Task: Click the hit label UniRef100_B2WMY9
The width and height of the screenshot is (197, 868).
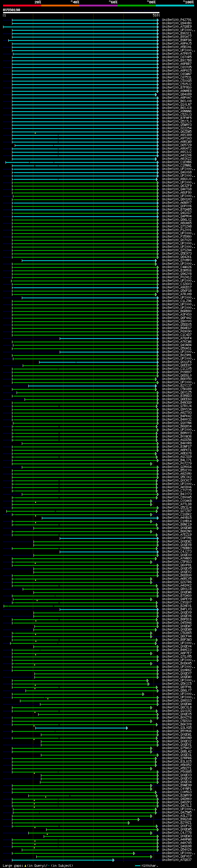Action: (x=177, y=796)
